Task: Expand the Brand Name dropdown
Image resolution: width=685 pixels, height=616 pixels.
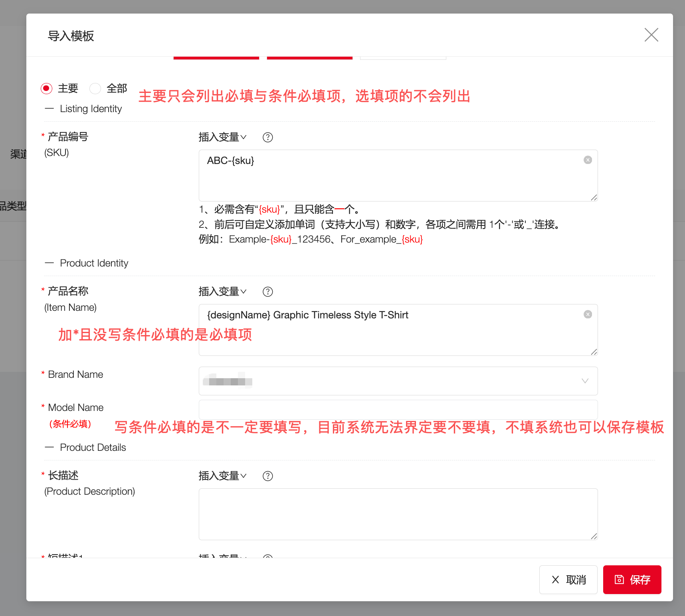Action: tap(398, 381)
